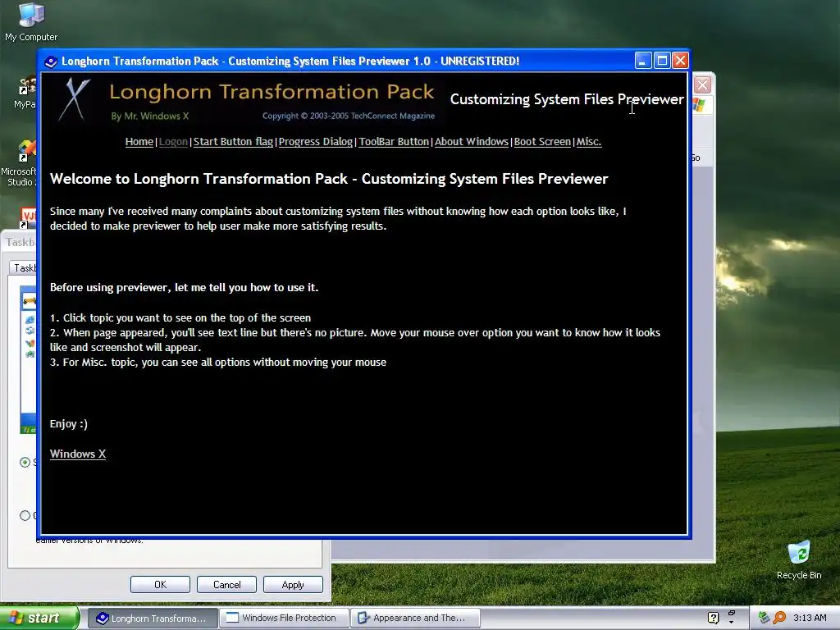Click the taskbar preview thumbnail in dialog
The height and width of the screenshot is (630, 840).
click(x=28, y=359)
